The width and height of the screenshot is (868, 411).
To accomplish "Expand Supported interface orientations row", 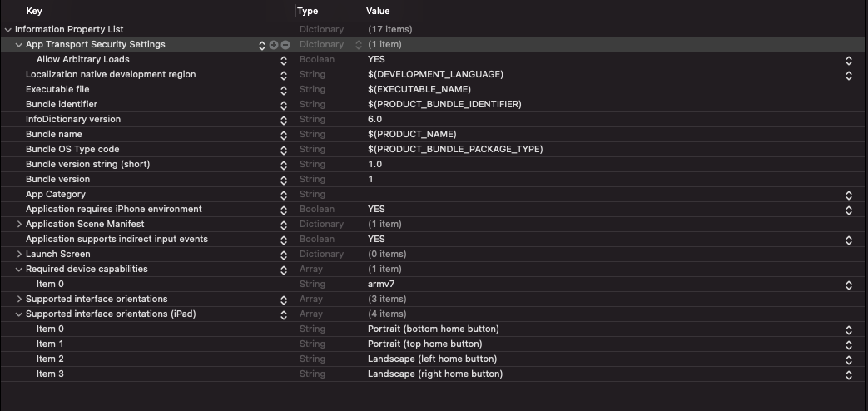I will (x=19, y=300).
